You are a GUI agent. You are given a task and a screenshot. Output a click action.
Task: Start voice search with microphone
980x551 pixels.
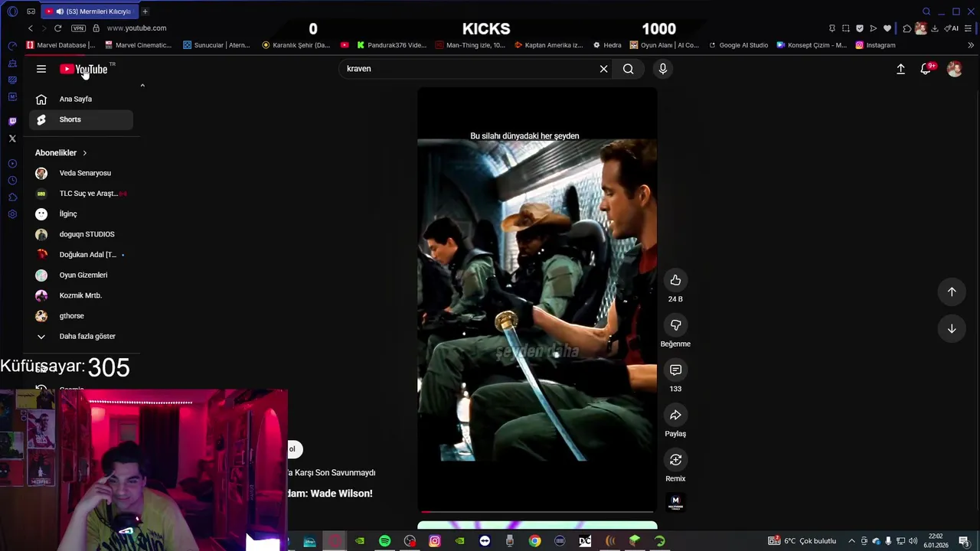point(663,69)
